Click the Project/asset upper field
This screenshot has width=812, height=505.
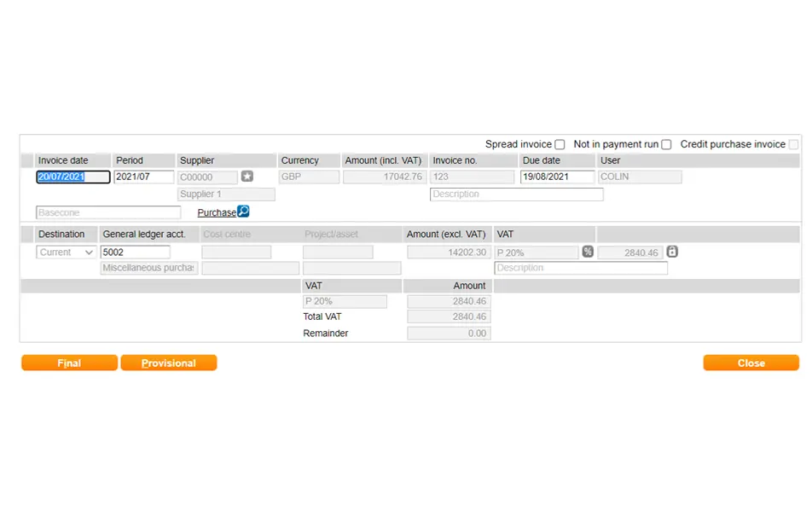point(338,252)
